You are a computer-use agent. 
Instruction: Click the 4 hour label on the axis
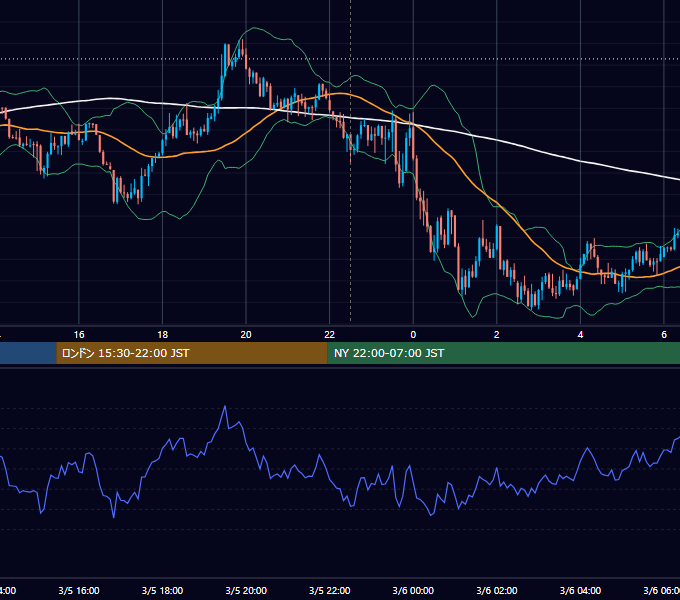tap(580, 335)
